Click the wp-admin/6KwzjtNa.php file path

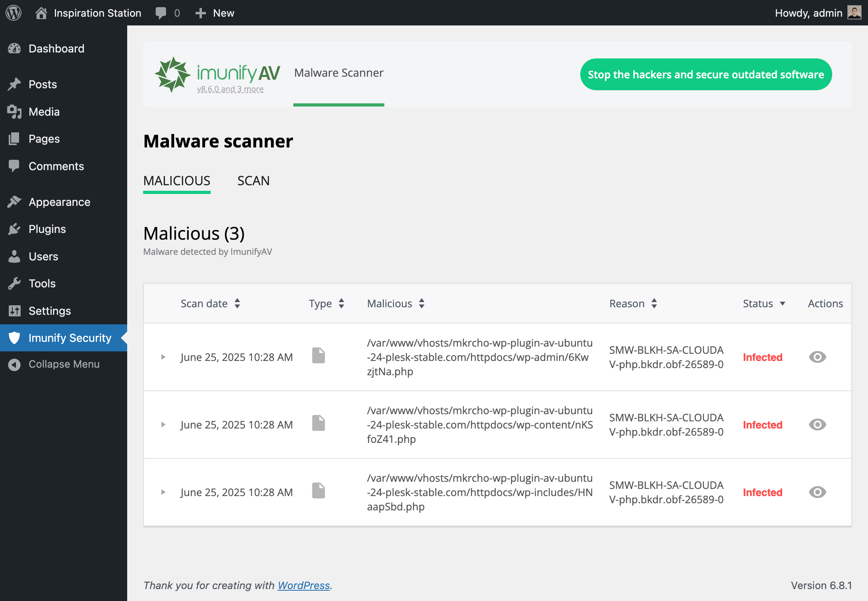[x=480, y=357]
